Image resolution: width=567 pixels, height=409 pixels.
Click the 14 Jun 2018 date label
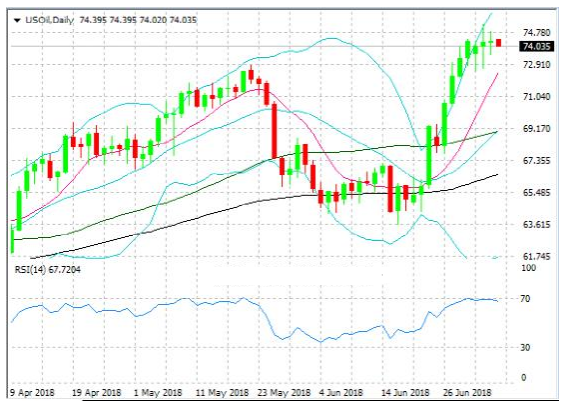click(x=405, y=393)
